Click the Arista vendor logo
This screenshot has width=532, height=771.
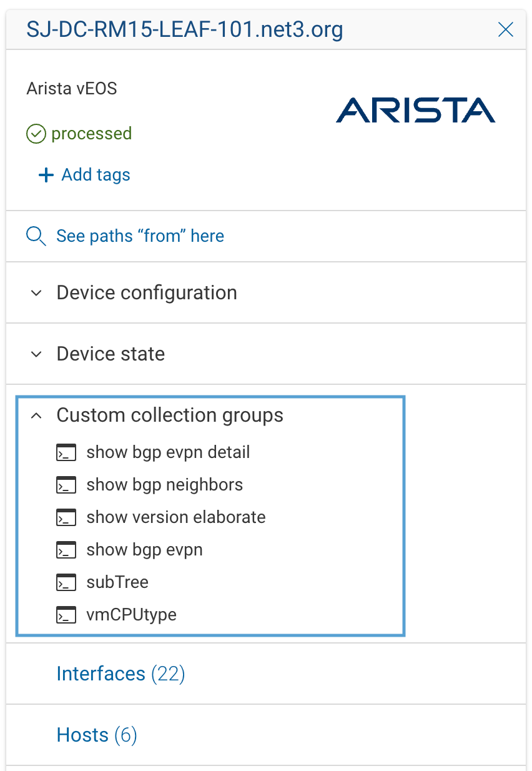click(x=415, y=111)
